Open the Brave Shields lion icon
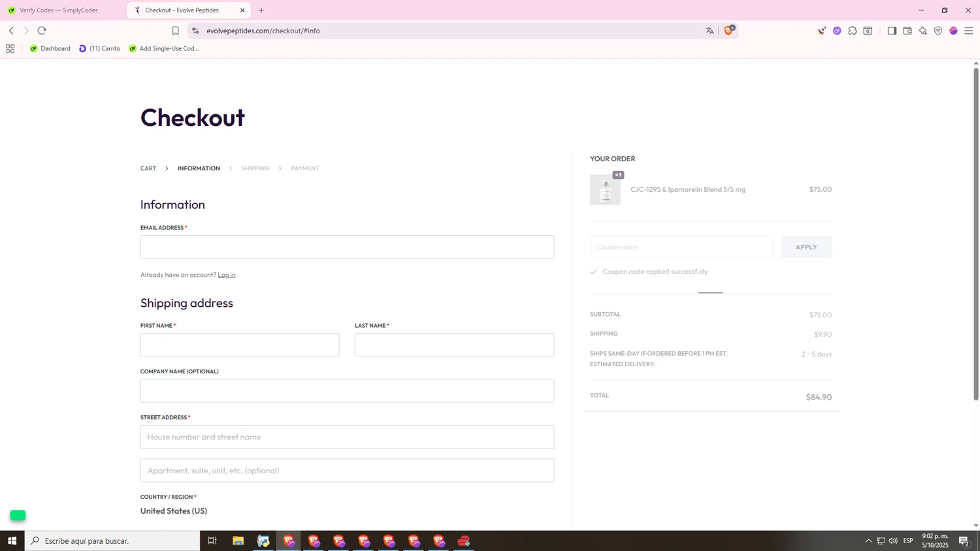The height and width of the screenshot is (551, 980). coord(728,30)
